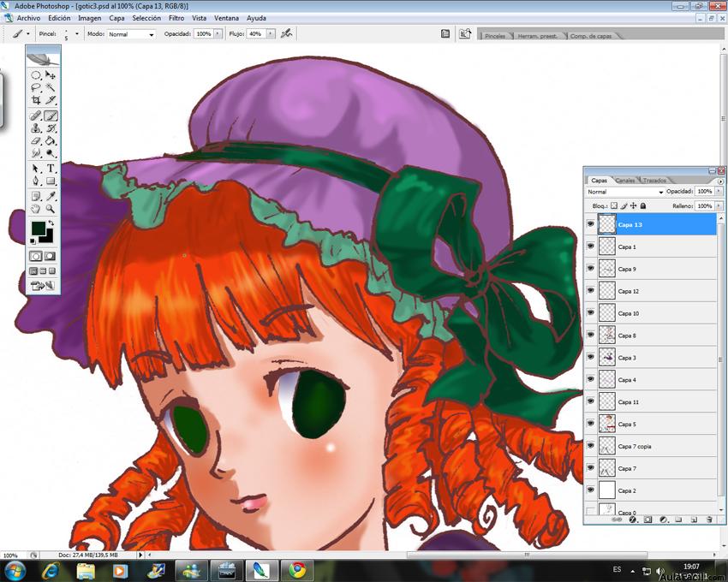Open the Pincel brush preset picker
The width and height of the screenshot is (728, 582).
(x=76, y=34)
